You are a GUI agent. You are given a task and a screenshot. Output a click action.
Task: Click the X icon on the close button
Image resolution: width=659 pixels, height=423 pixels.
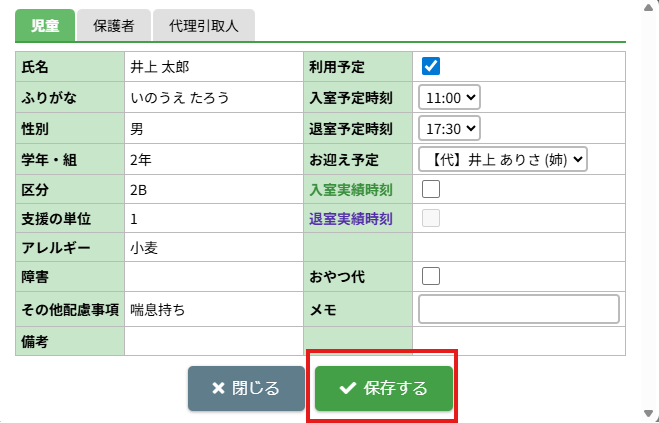pyautogui.click(x=218, y=388)
